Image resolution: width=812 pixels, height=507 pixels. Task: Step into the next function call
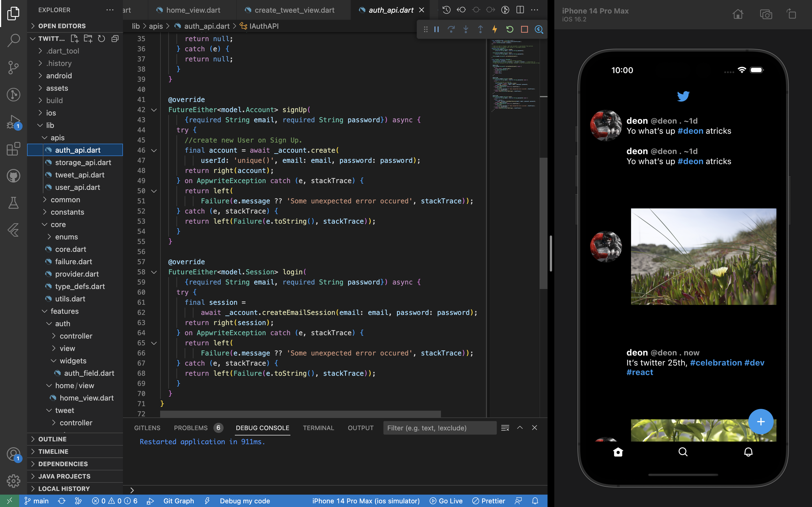point(466,30)
